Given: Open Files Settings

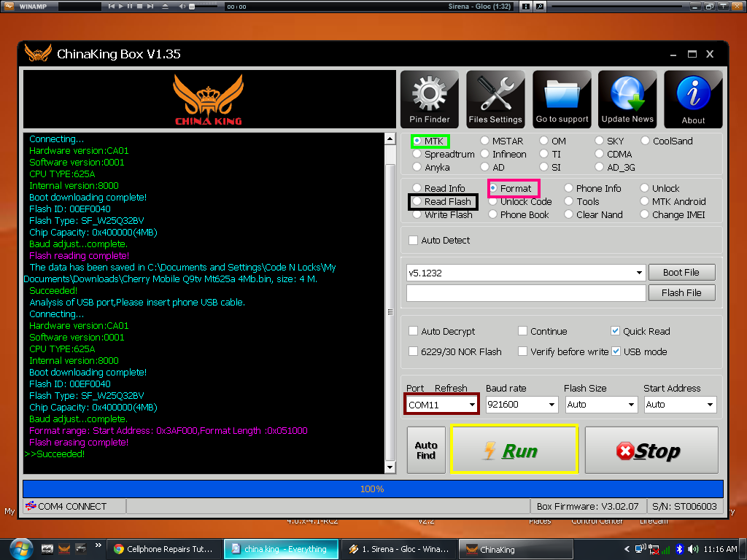Looking at the screenshot, I should coord(495,99).
